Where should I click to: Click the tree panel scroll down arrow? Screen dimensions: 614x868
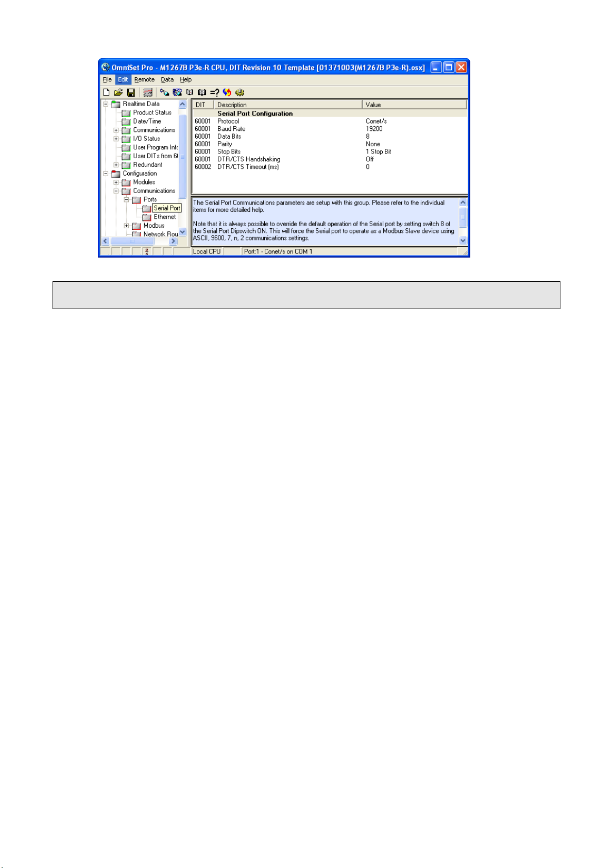click(182, 232)
